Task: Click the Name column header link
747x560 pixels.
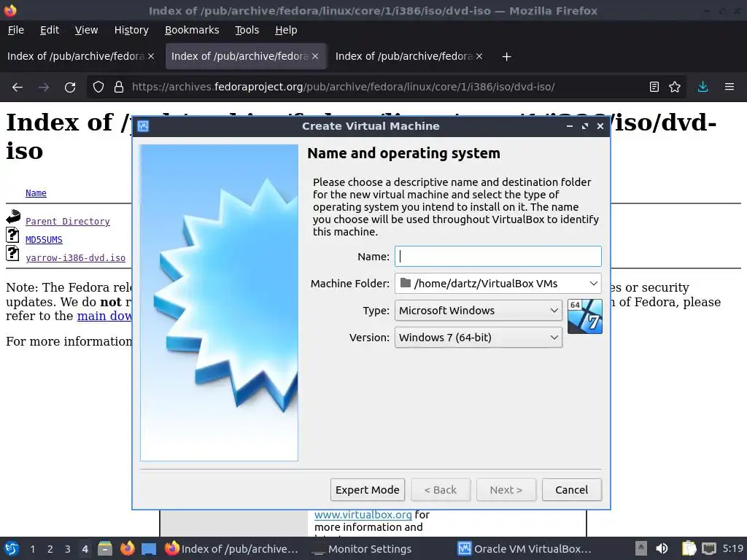Action: coord(36,192)
